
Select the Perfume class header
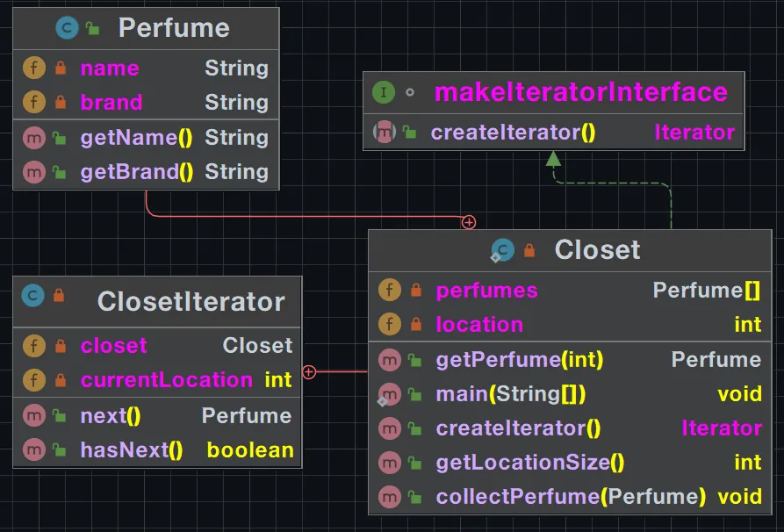click(174, 28)
